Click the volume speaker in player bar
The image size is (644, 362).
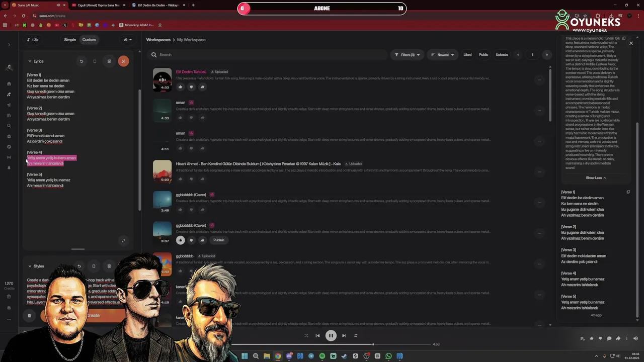pos(635,338)
